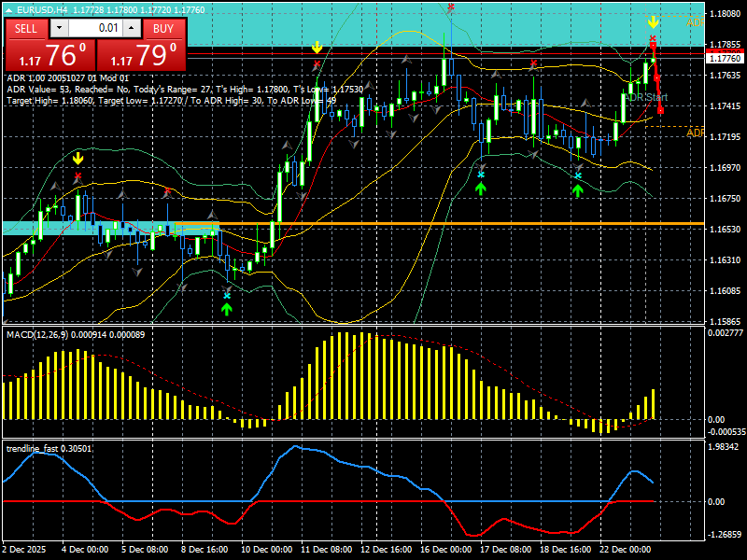Click the '10 Dec 00:00' time axis label
The image size is (747, 560).
[266, 549]
